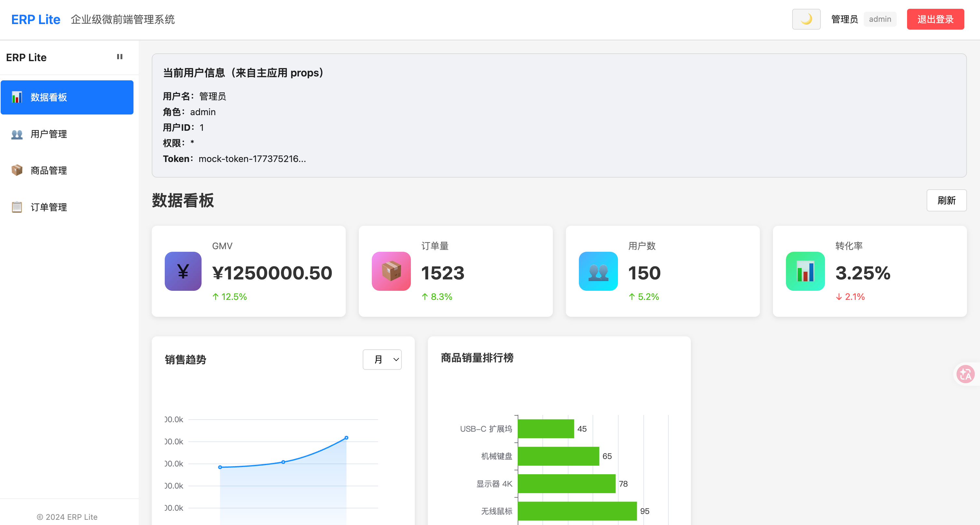Image resolution: width=980 pixels, height=525 pixels.
Task: Open 数据看板 menu item
Action: coord(67,97)
